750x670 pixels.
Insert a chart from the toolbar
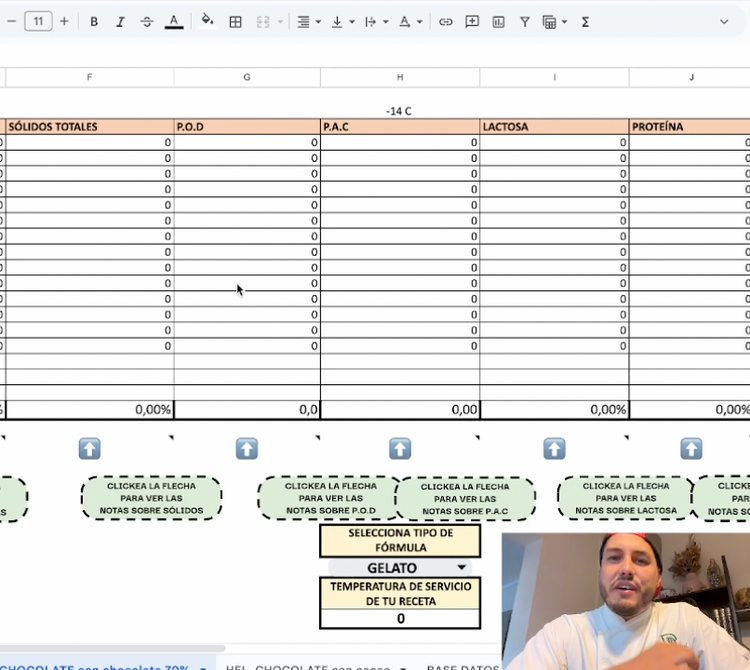pos(498,21)
